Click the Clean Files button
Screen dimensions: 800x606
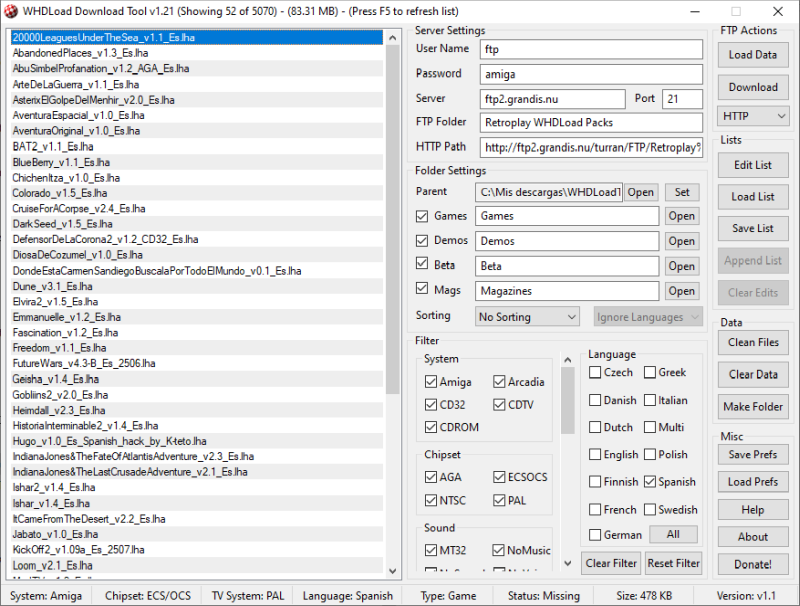pos(753,342)
